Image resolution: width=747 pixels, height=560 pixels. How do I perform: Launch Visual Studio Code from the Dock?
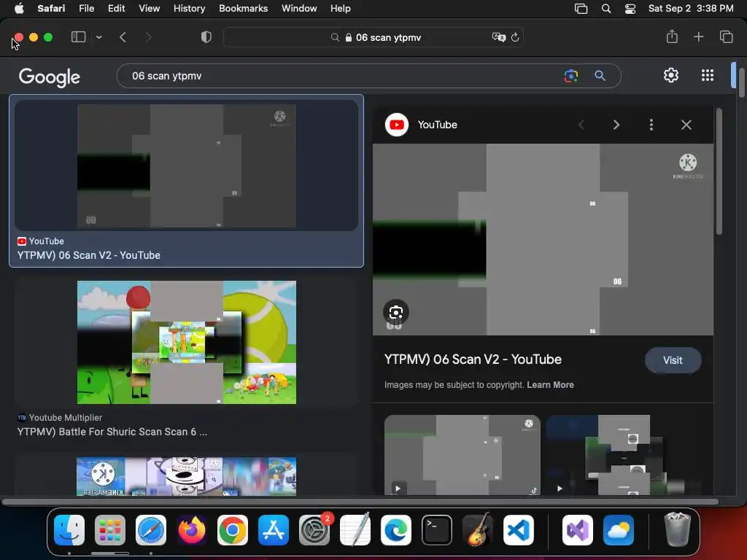coord(519,530)
